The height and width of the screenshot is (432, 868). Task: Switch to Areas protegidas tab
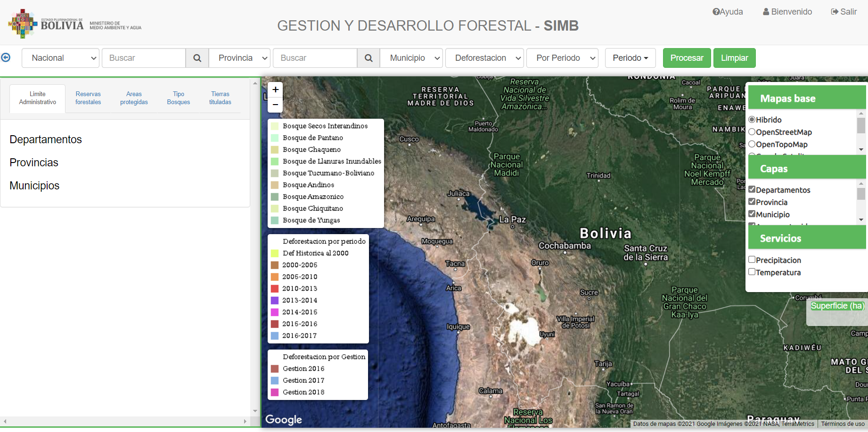point(134,98)
